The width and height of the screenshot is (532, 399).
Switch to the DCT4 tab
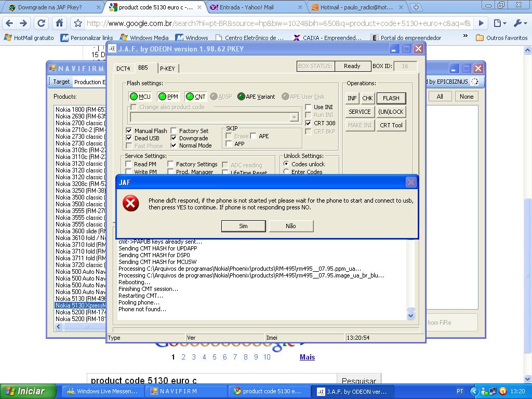[x=123, y=69]
